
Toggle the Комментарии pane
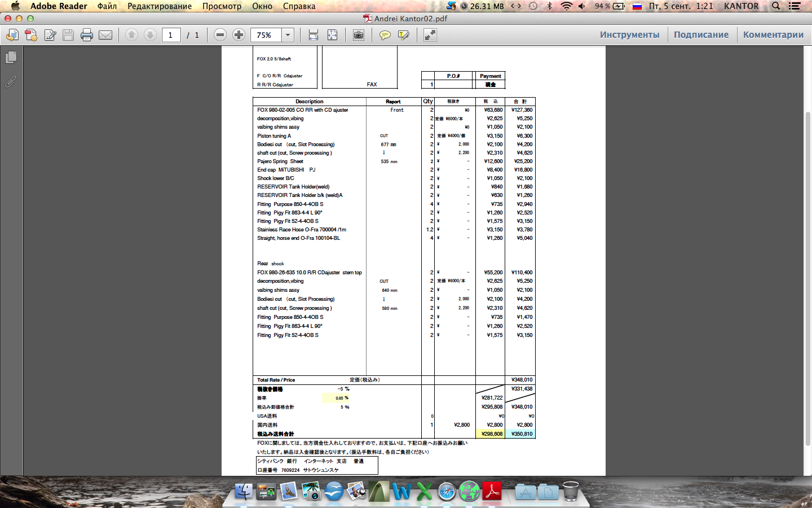[x=773, y=34]
